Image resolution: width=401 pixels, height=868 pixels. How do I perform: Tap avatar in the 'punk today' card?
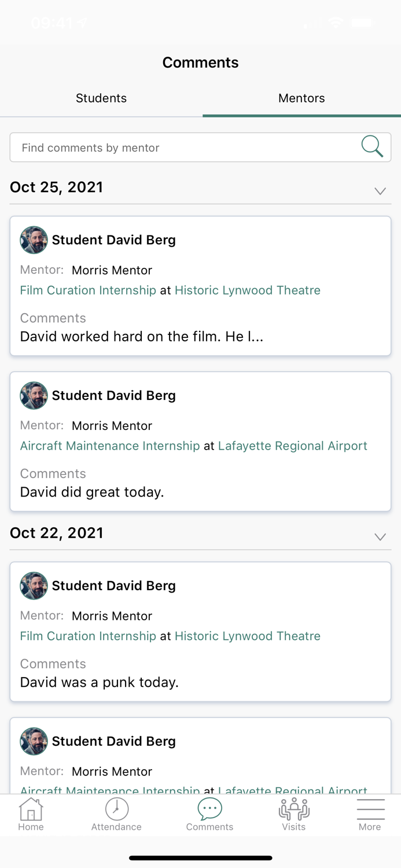click(34, 585)
